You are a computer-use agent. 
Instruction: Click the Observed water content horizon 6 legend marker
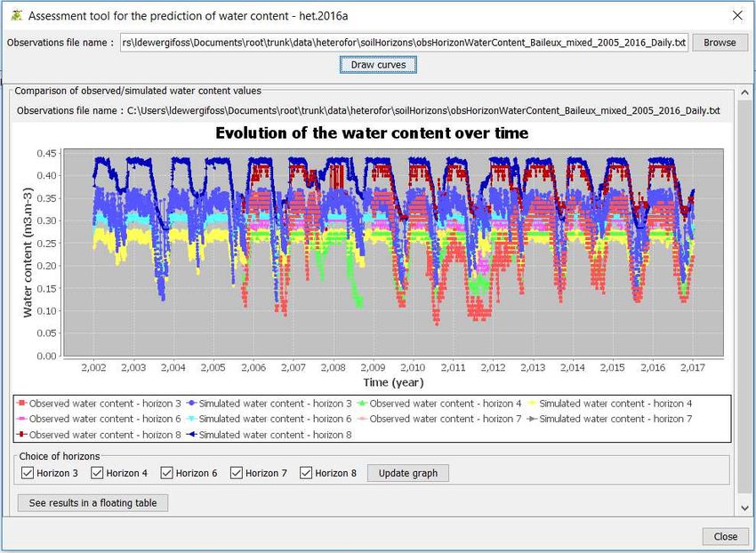pyautogui.click(x=21, y=419)
